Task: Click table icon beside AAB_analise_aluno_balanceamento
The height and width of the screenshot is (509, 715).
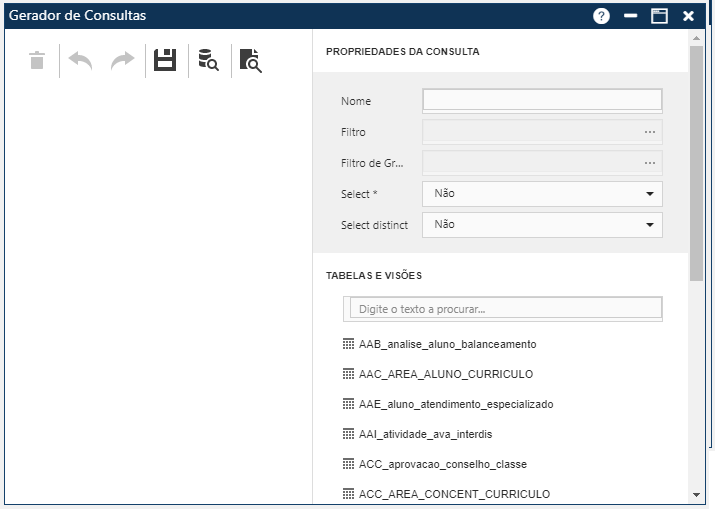Action: tap(349, 344)
